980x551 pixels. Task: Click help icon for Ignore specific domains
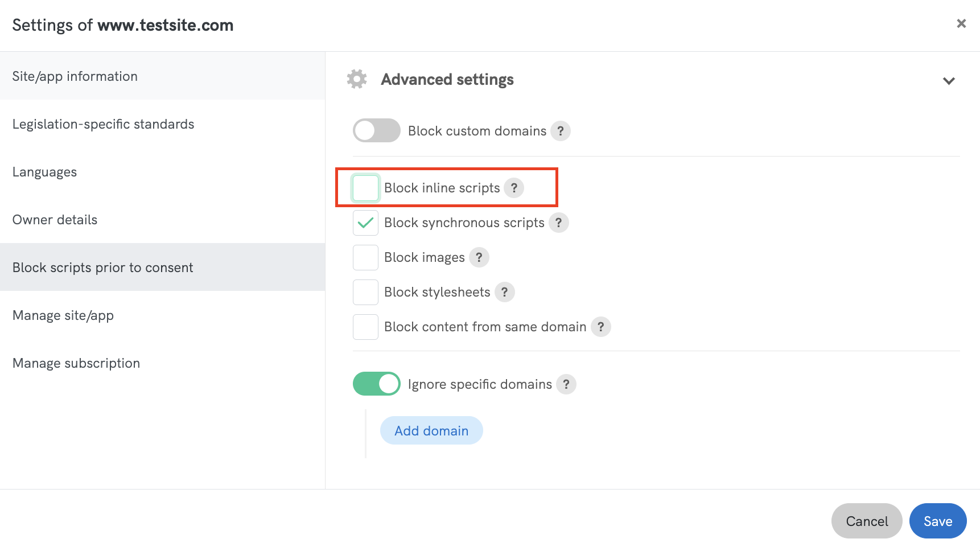(566, 384)
